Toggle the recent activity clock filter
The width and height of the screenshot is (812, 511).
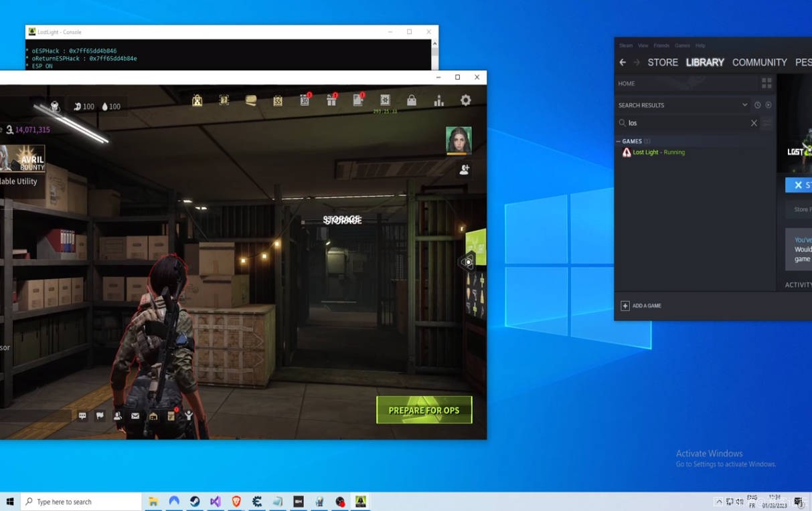(x=757, y=105)
